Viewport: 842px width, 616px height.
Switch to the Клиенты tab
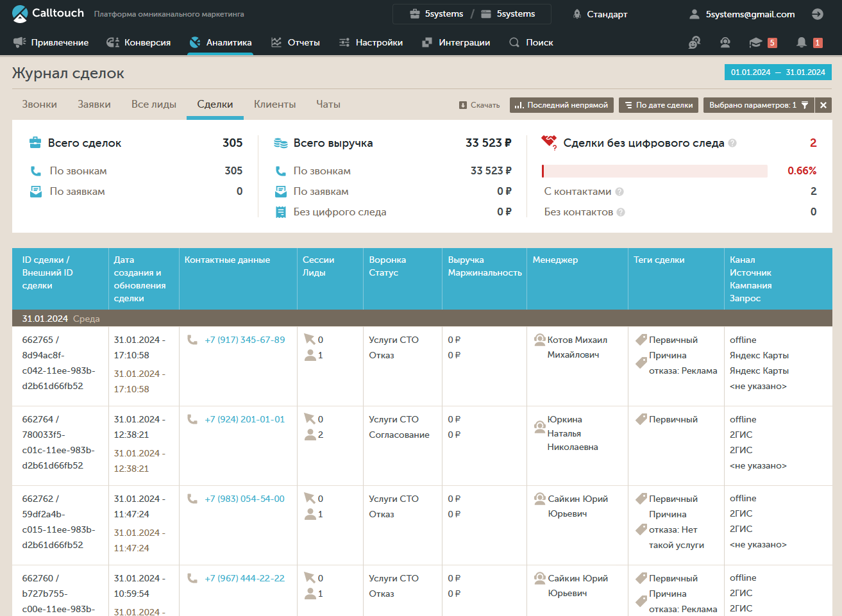click(x=274, y=104)
